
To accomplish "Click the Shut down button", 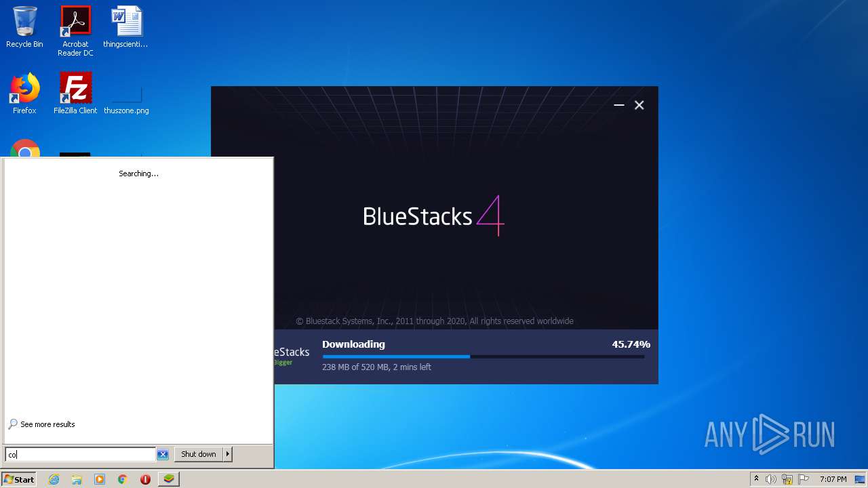I will click(199, 454).
